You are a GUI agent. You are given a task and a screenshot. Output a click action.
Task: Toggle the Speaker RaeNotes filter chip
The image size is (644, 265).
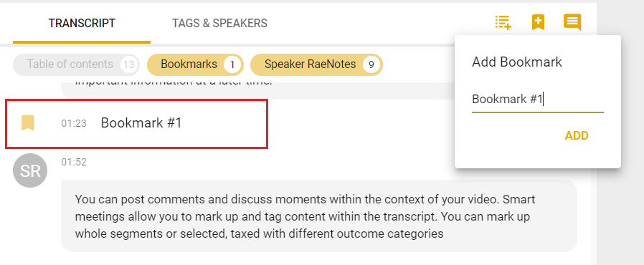[316, 64]
